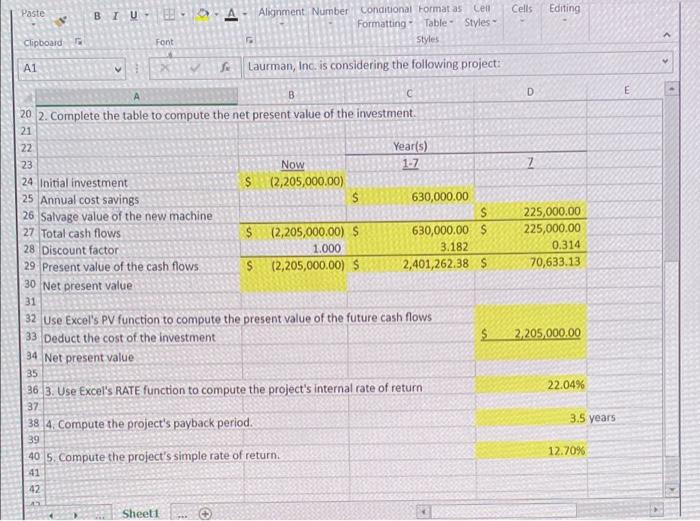Expand the formula bar chevron
This screenshot has width=700, height=521.
click(665, 61)
